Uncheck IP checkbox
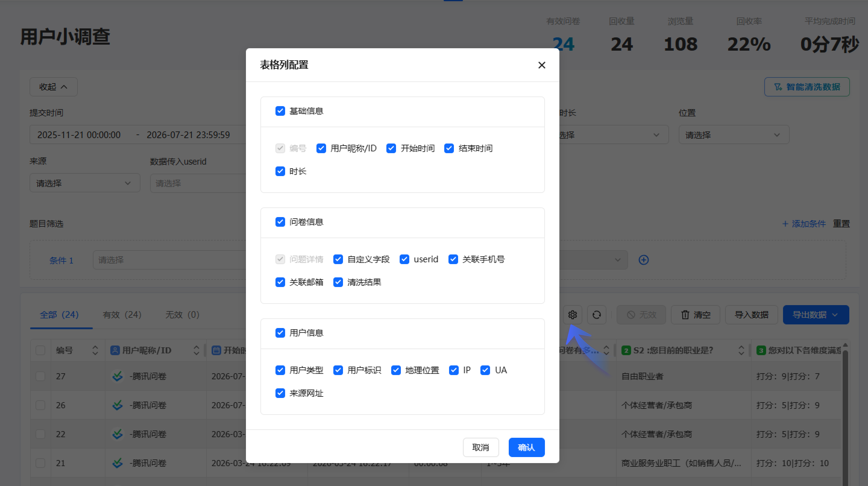Screen dimensions: 868x486 tap(454, 370)
